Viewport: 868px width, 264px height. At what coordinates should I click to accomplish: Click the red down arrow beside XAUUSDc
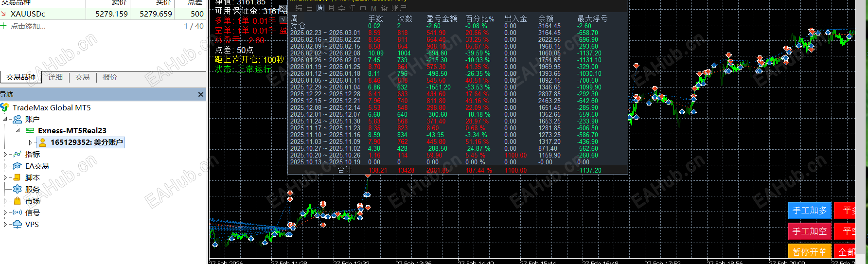(3, 14)
